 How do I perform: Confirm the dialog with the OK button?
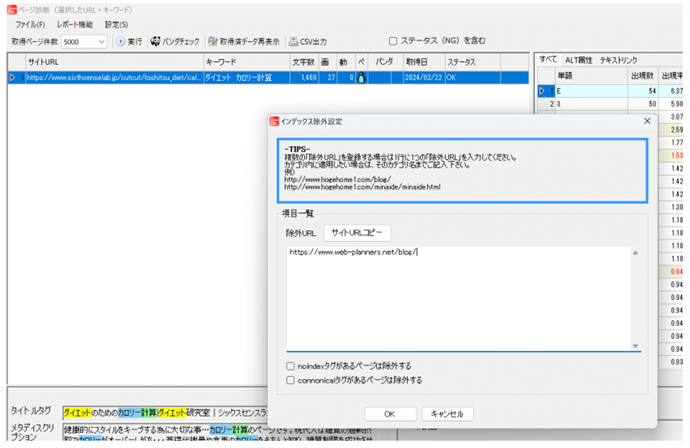click(x=389, y=413)
